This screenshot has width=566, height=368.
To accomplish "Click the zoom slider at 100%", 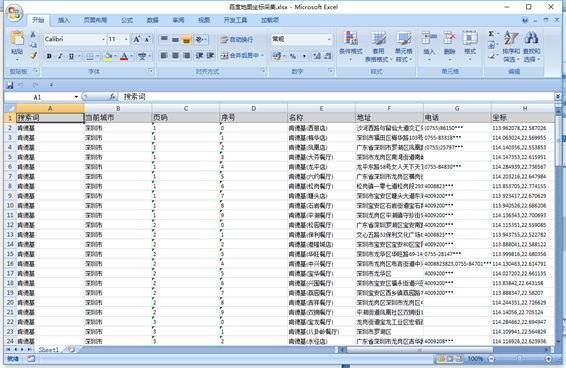I will click(x=519, y=359).
